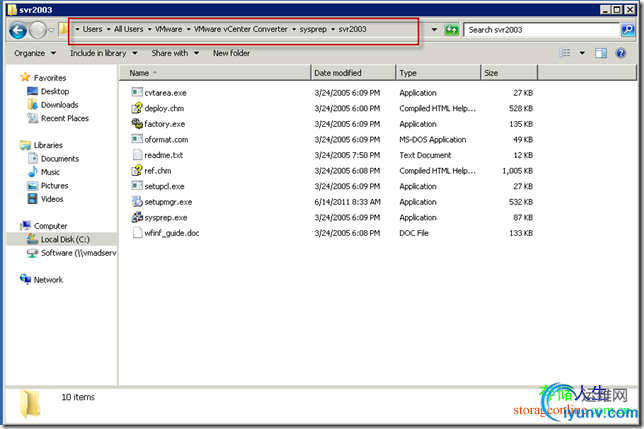644x429 pixels.
Task: Select sysprep in the address breadcrumb
Action: point(313,29)
